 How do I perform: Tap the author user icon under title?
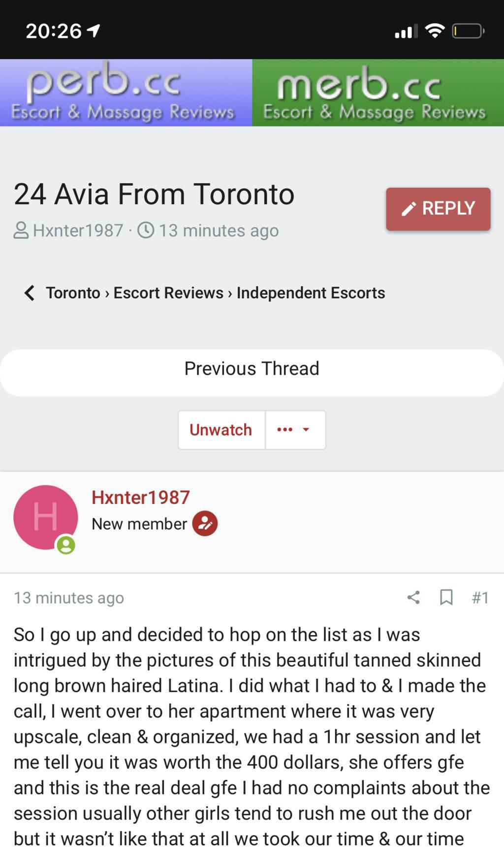(x=21, y=230)
